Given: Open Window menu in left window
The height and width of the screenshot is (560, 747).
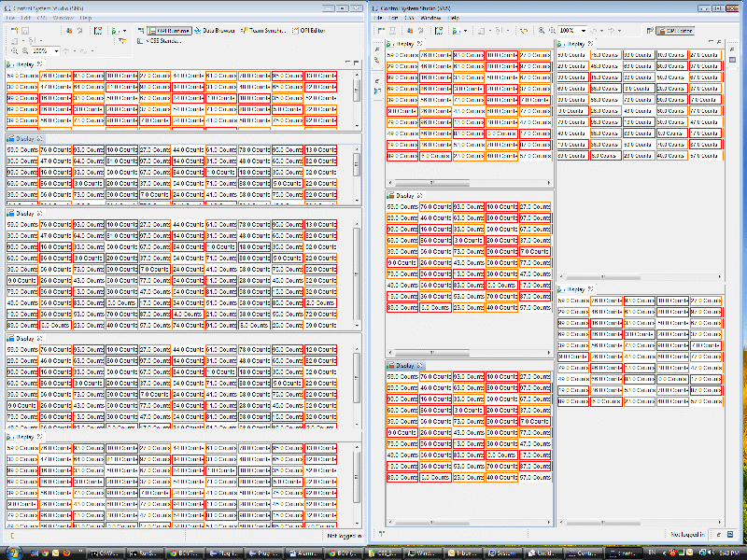Looking at the screenshot, I should coord(63,18).
